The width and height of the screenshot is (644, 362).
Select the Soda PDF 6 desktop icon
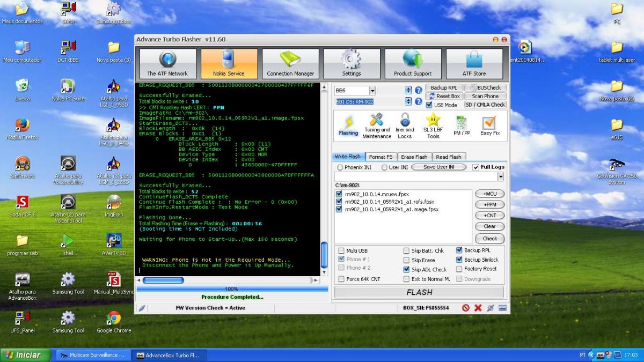click(22, 205)
